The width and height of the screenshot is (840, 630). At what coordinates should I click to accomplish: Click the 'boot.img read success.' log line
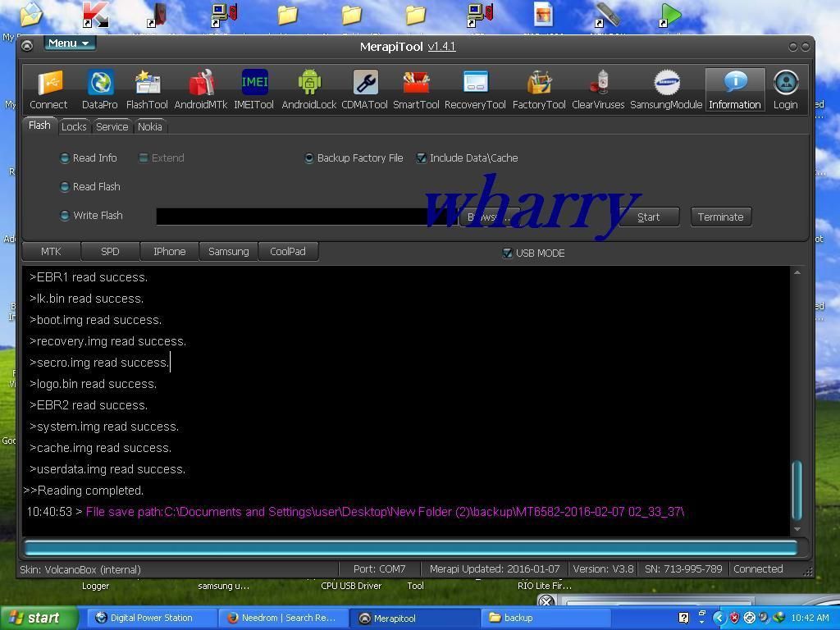[x=95, y=320]
